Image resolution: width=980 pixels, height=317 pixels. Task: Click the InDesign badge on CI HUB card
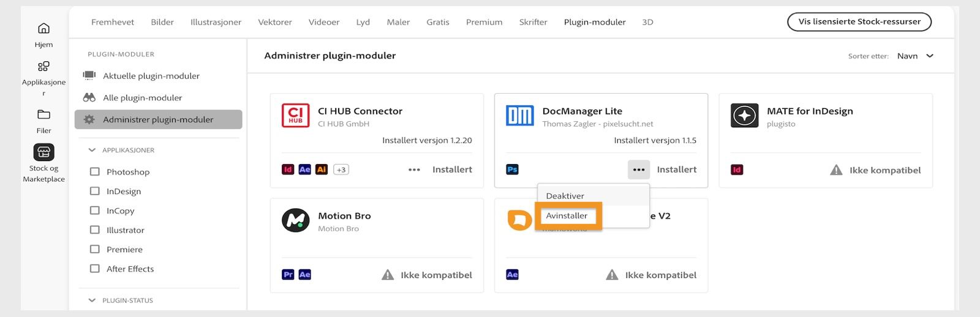(x=288, y=170)
